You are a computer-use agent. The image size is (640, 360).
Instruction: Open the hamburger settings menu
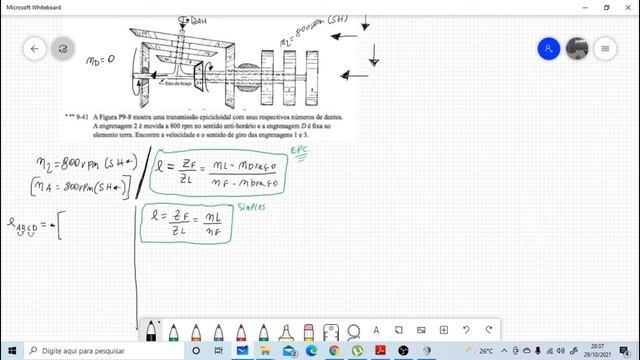coord(605,49)
